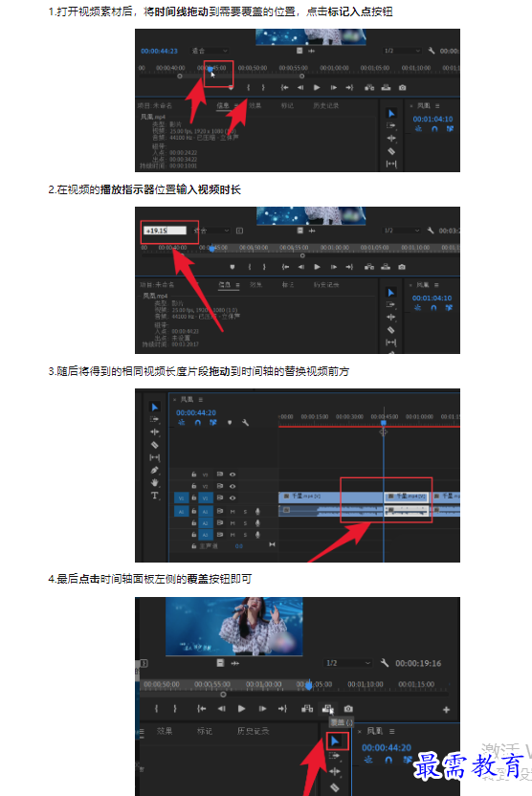Enable voice-over record mic on A1
The image size is (532, 796).
tap(257, 511)
